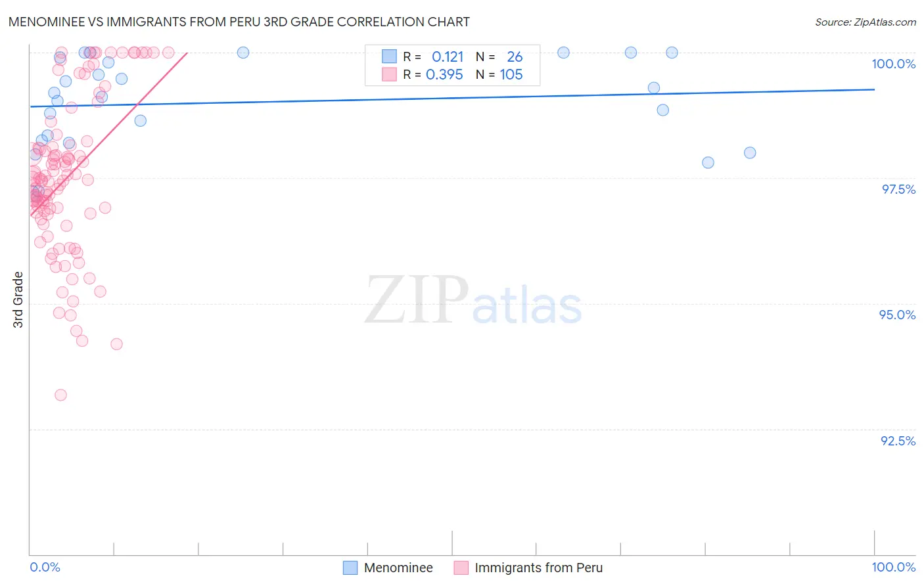Open the ZipAtlas.com source link

tap(865, 22)
